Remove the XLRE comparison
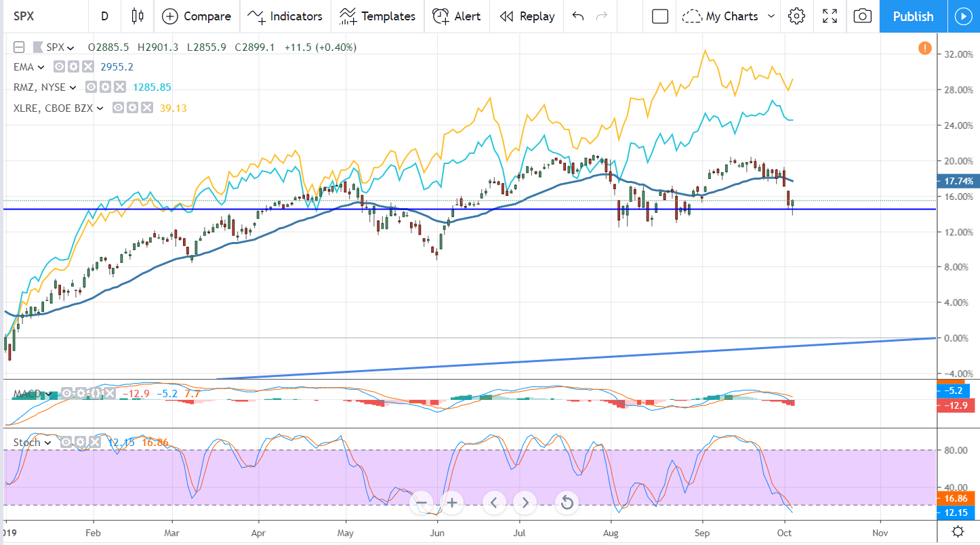This screenshot has height=545, width=980. click(x=146, y=108)
